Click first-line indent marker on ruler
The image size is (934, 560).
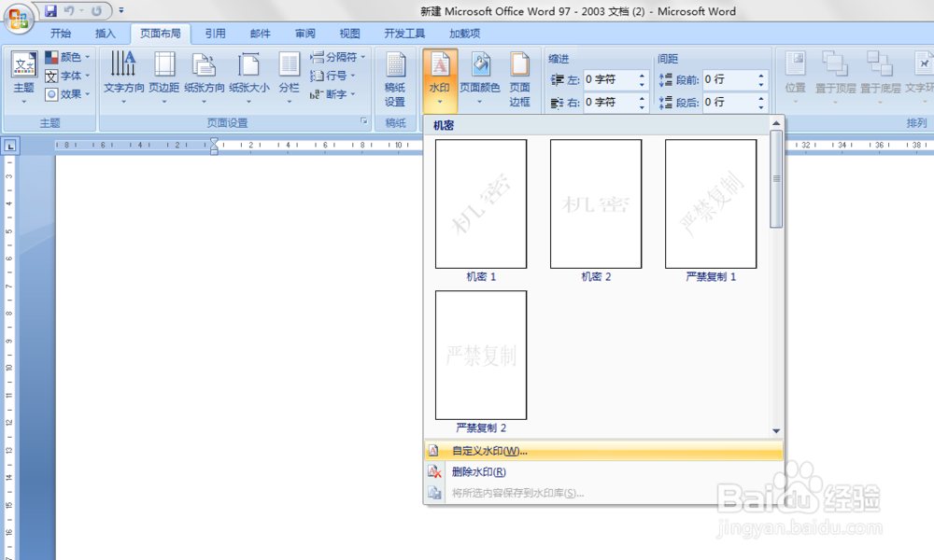[x=214, y=141]
